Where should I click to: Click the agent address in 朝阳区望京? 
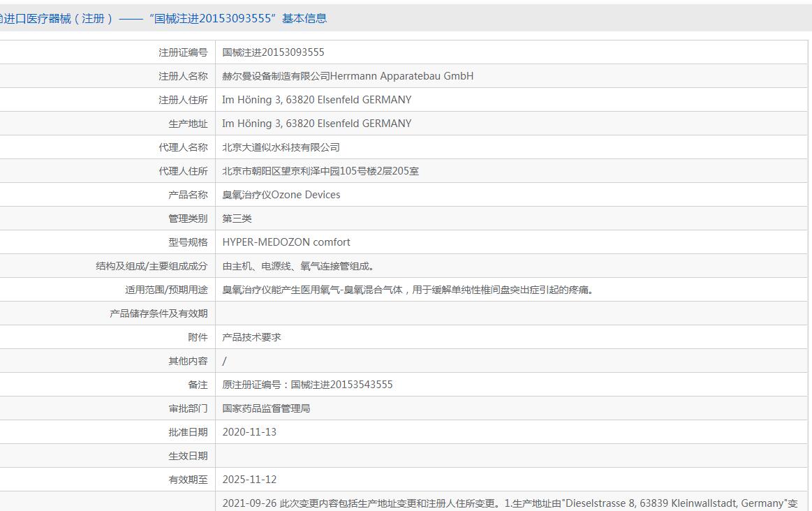pos(320,171)
